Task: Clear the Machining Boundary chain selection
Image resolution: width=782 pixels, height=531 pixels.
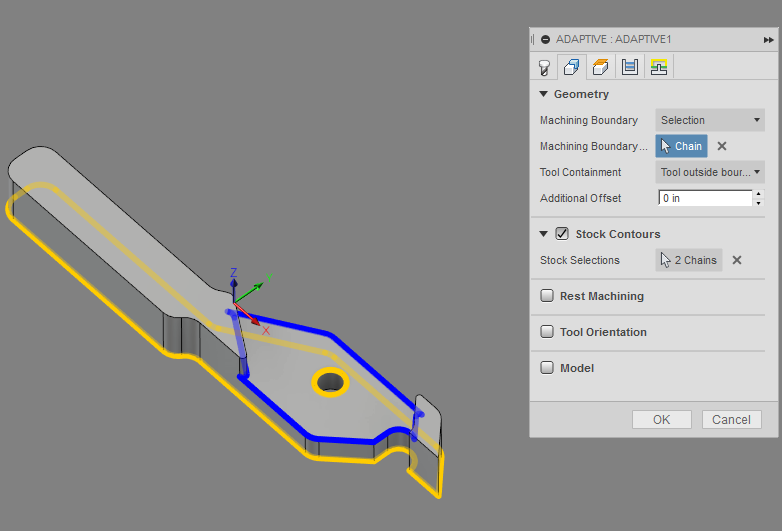Action: click(722, 146)
